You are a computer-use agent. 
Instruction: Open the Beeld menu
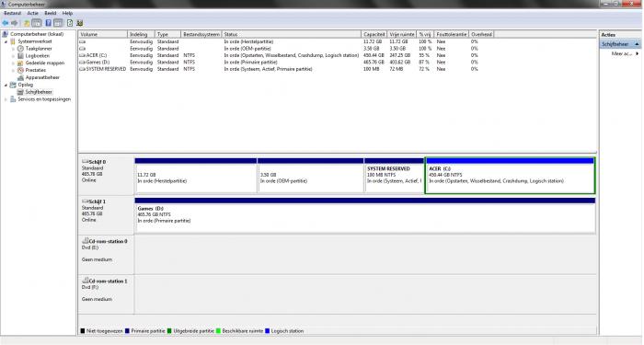point(50,13)
